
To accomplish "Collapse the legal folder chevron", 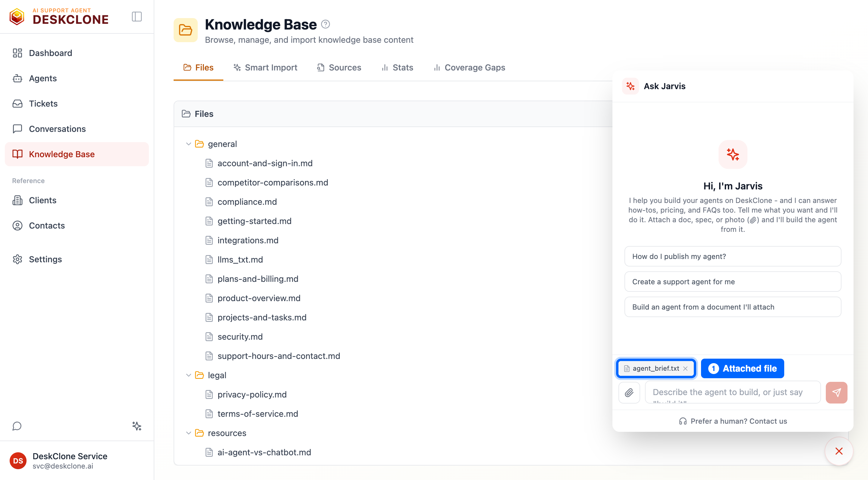I will click(188, 375).
